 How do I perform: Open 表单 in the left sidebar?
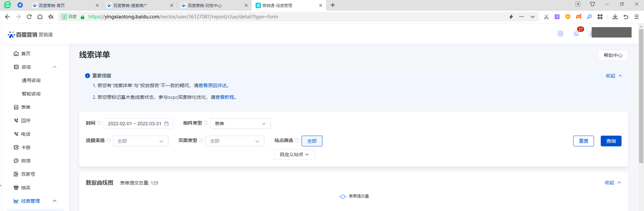pyautogui.click(x=26, y=107)
